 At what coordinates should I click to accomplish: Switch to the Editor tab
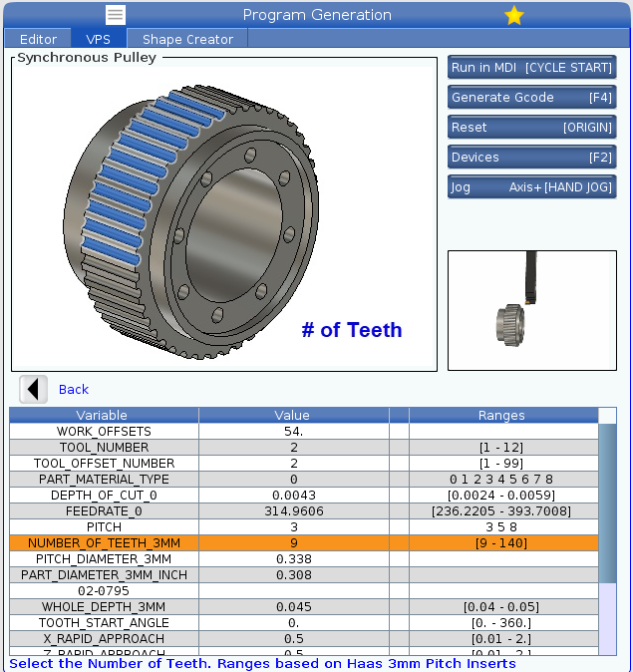pyautogui.click(x=38, y=40)
